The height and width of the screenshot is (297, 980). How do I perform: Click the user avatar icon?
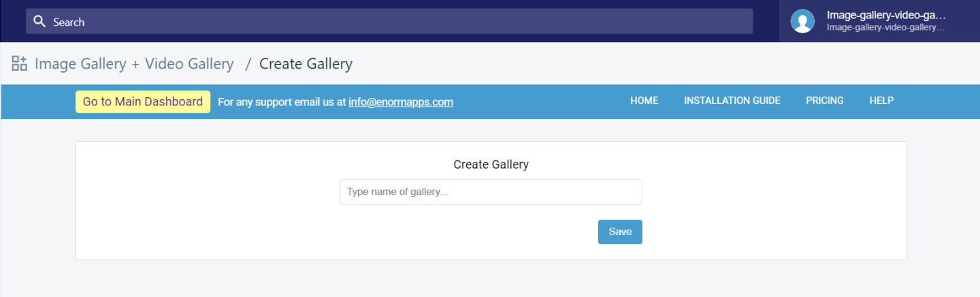coord(802,21)
